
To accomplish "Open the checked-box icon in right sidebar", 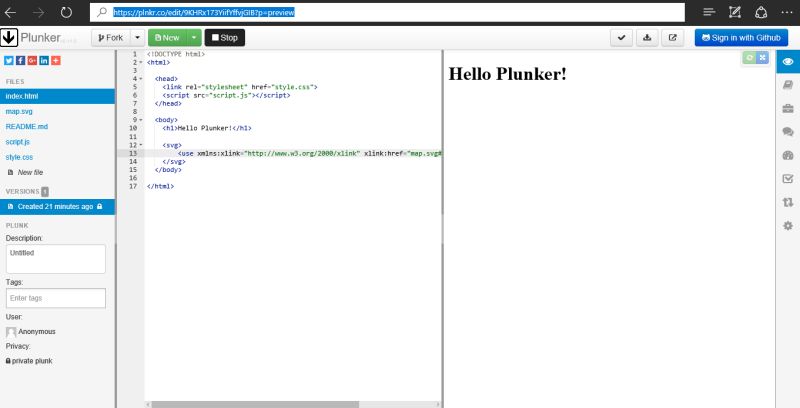I will 788,178.
